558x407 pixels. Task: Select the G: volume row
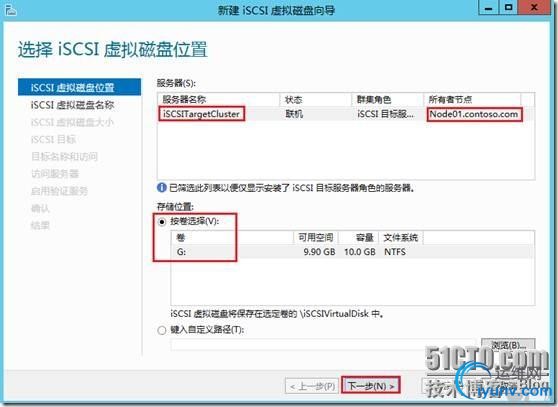coord(352,252)
